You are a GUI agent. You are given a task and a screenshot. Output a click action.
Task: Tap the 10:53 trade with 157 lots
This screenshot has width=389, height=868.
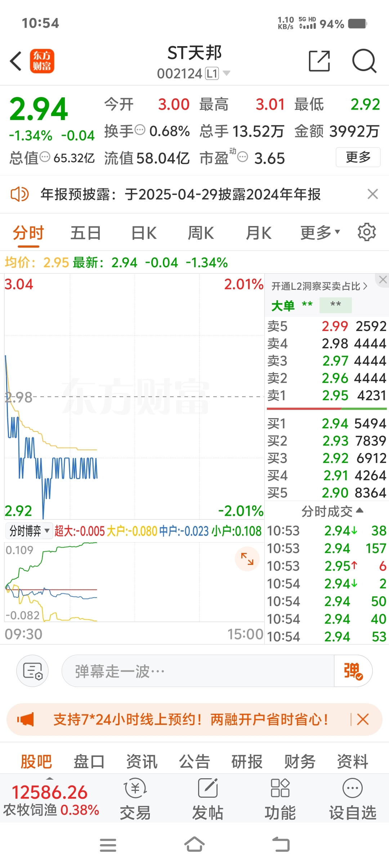(327, 549)
